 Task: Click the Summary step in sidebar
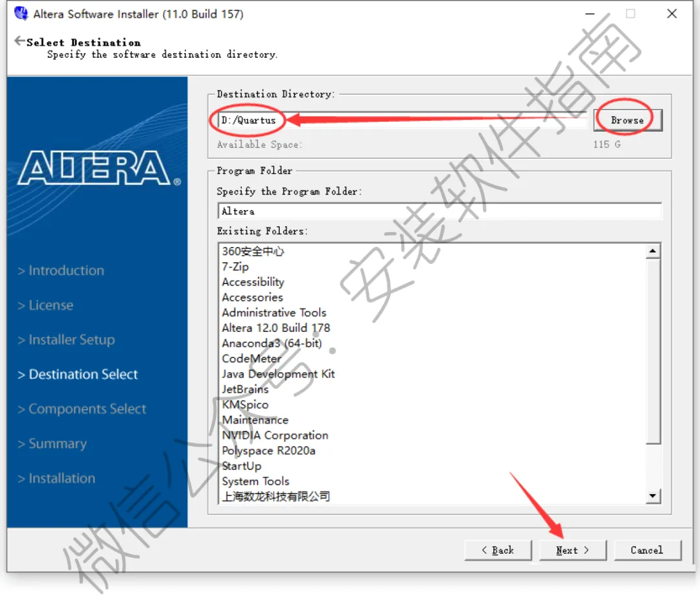tap(52, 444)
